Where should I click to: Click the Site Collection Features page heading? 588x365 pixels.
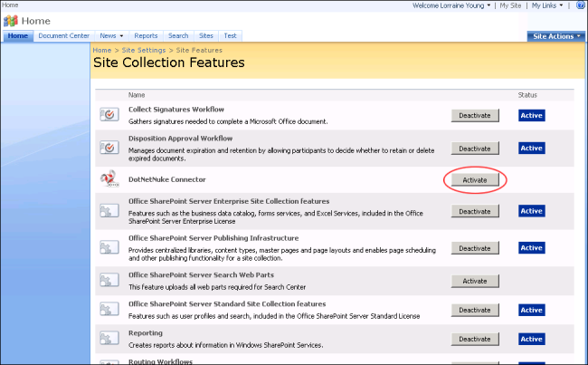(169, 62)
